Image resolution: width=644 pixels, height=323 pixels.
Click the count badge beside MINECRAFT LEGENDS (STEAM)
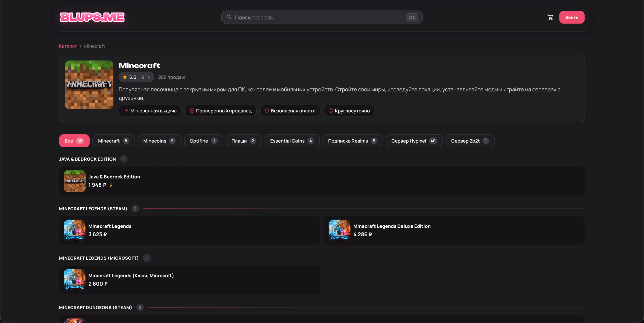(x=135, y=209)
